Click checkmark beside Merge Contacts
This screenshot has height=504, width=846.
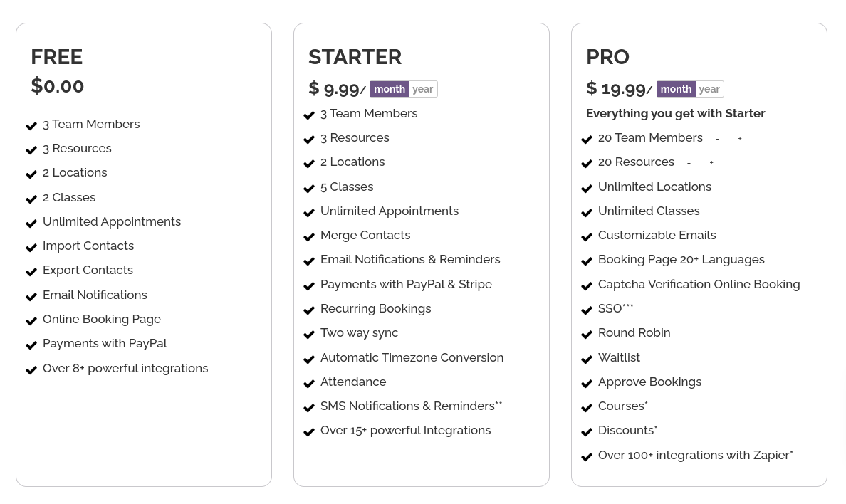pyautogui.click(x=309, y=236)
